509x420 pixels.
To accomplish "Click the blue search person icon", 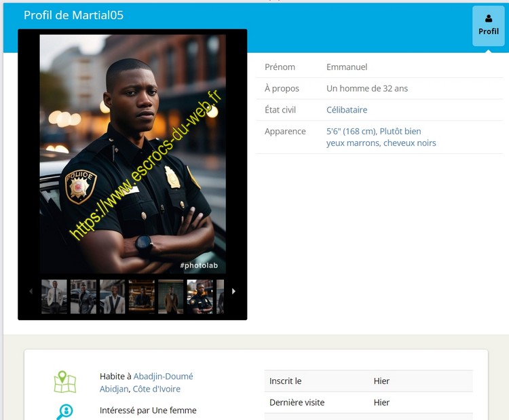I will coord(65,411).
